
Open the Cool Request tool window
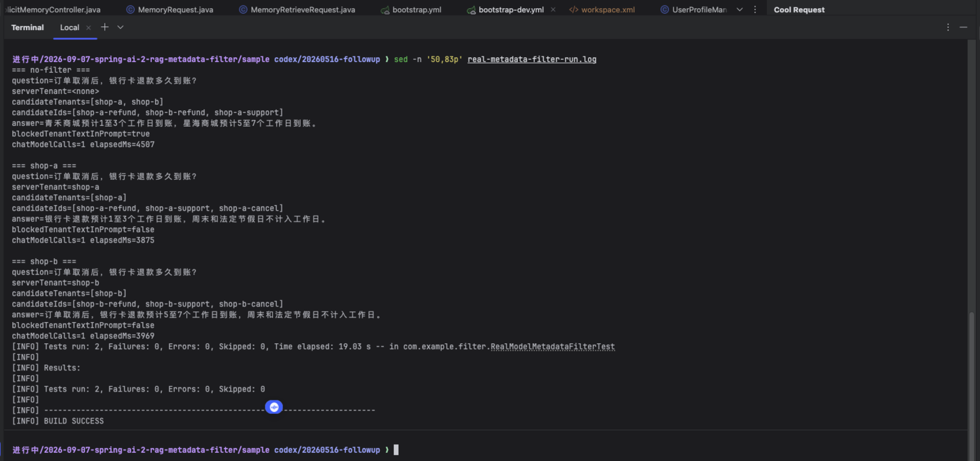(x=799, y=10)
